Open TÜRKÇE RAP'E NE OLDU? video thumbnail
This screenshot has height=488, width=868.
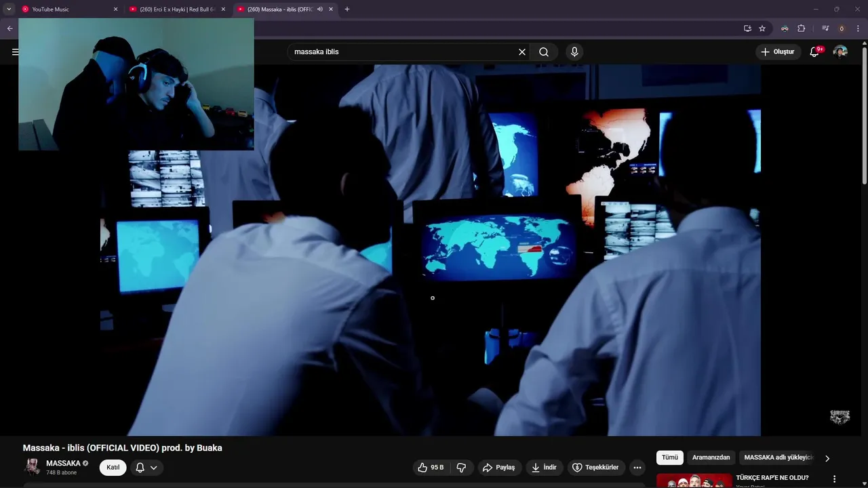point(694,481)
